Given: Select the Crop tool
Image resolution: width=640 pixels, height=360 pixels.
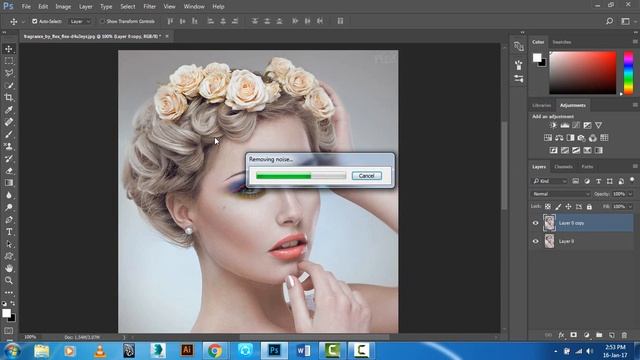Looking at the screenshot, I should click(9, 98).
